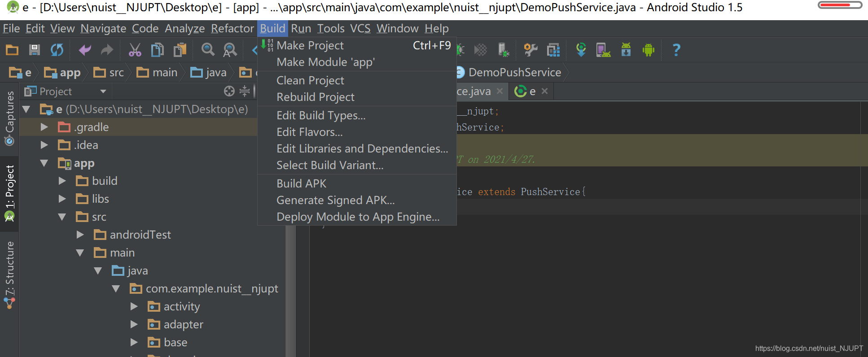Click the Find magnifier icon
The height and width of the screenshot is (357, 868).
(x=208, y=50)
